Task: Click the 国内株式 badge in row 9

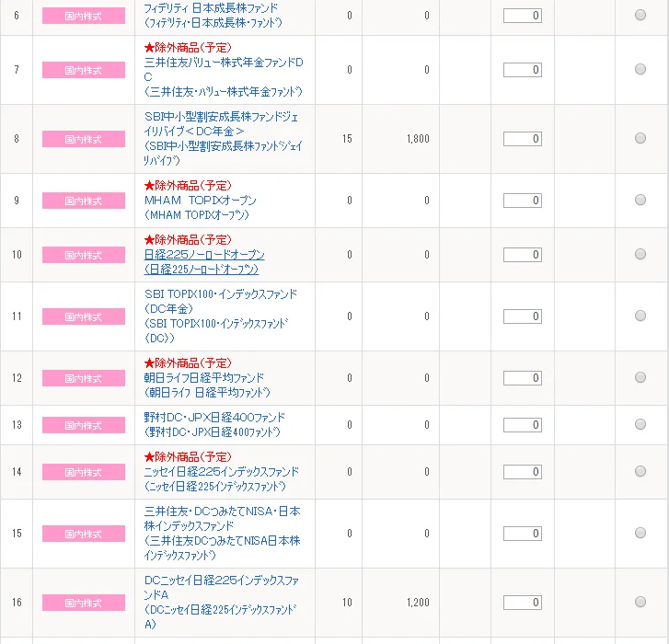Action: [84, 201]
